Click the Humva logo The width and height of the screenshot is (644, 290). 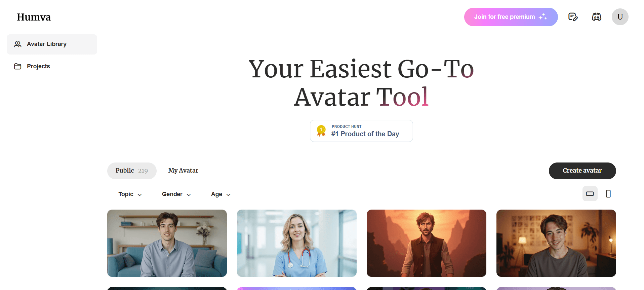(x=34, y=17)
